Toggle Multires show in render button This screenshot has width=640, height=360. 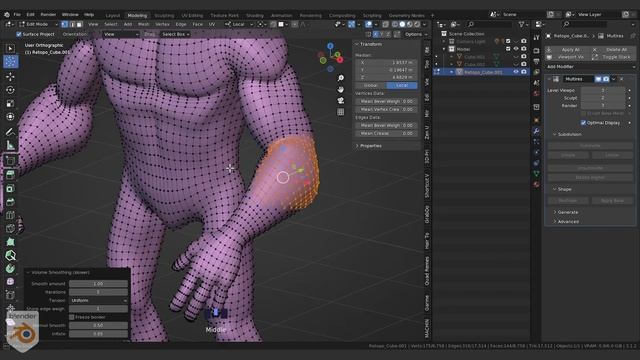pyautogui.click(x=606, y=79)
